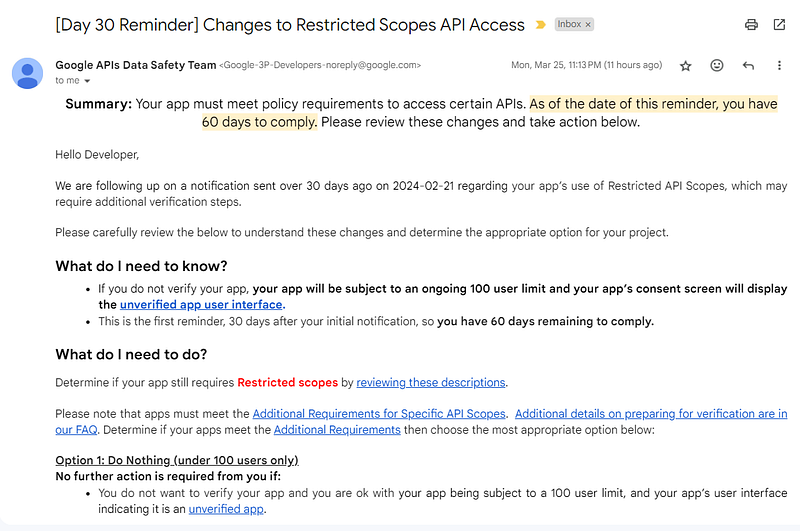This screenshot has width=800, height=531.
Task: Add an emoji reaction
Action: click(x=717, y=66)
